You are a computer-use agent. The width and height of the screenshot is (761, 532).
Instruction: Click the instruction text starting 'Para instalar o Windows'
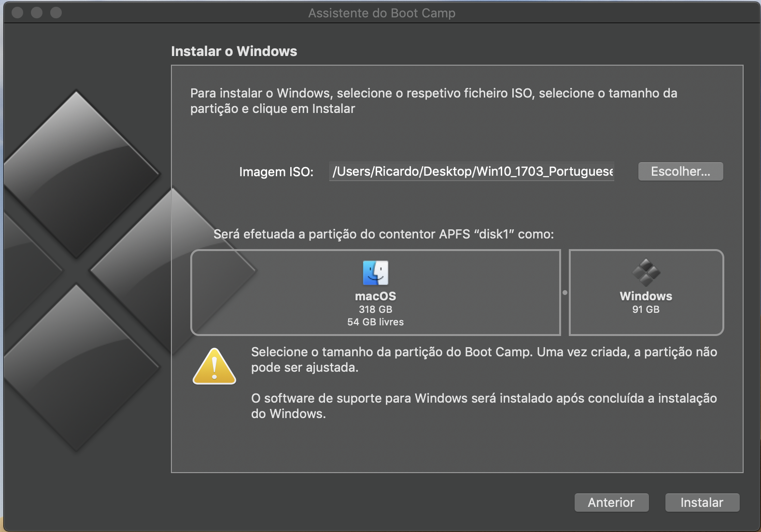pos(434,101)
